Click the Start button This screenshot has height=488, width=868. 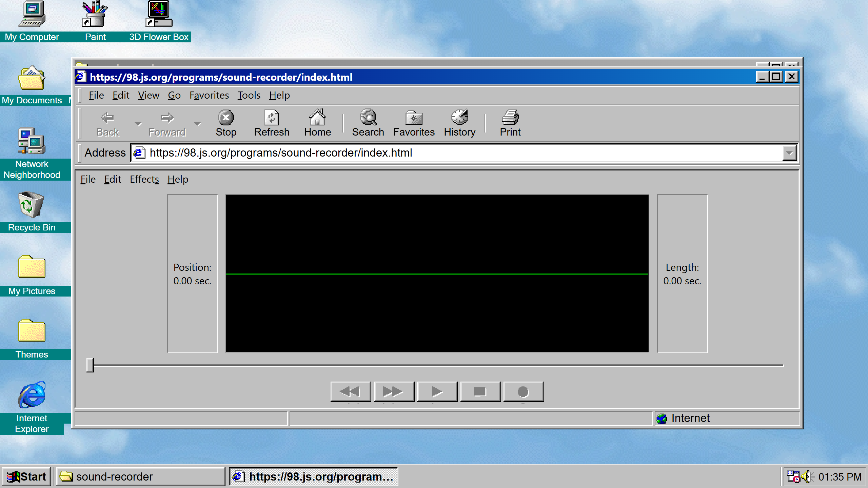coord(26,476)
